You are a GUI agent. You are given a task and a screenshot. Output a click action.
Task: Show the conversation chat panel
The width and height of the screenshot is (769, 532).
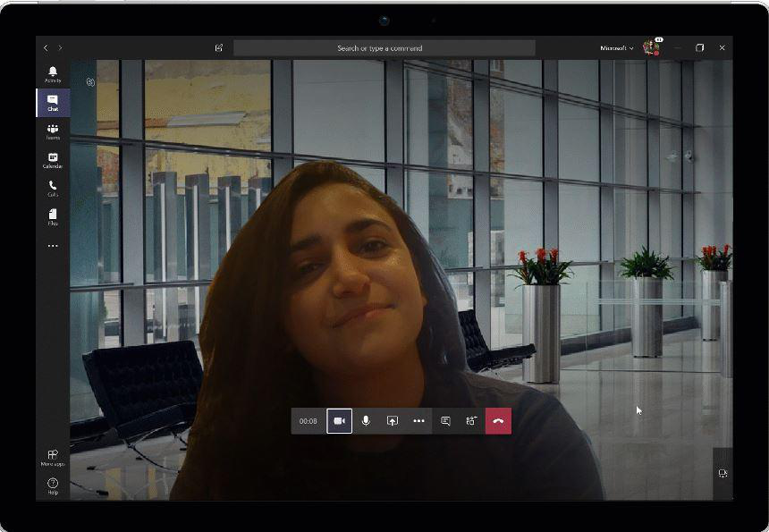[x=445, y=421]
